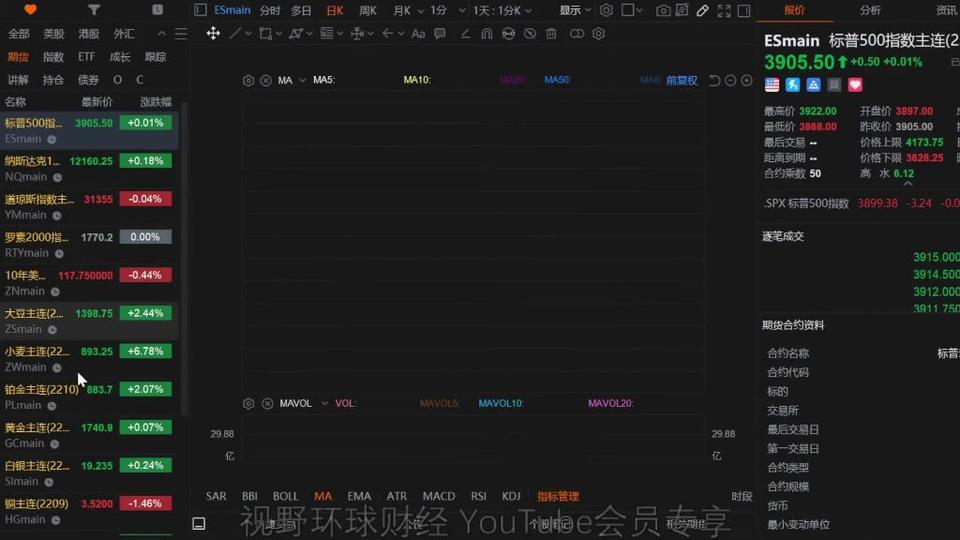This screenshot has width=960, height=540.
Task: Toggle the 前复权 price adjustment option
Action: tap(681, 80)
